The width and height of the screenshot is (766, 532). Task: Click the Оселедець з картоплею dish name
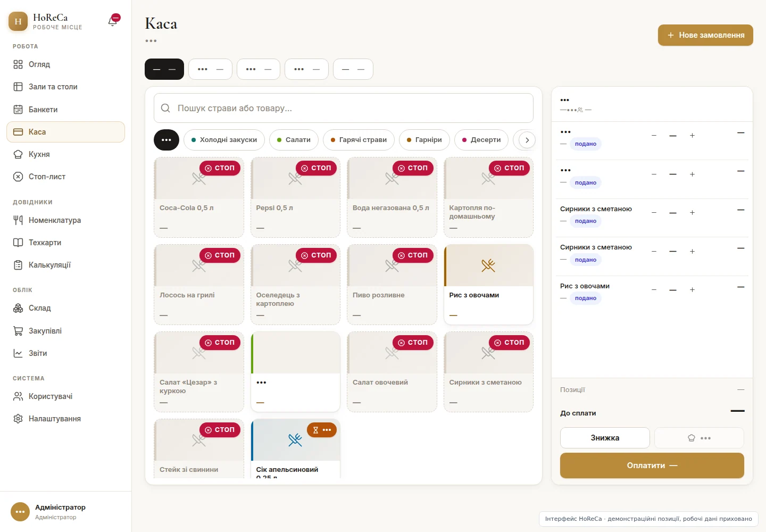278,300
